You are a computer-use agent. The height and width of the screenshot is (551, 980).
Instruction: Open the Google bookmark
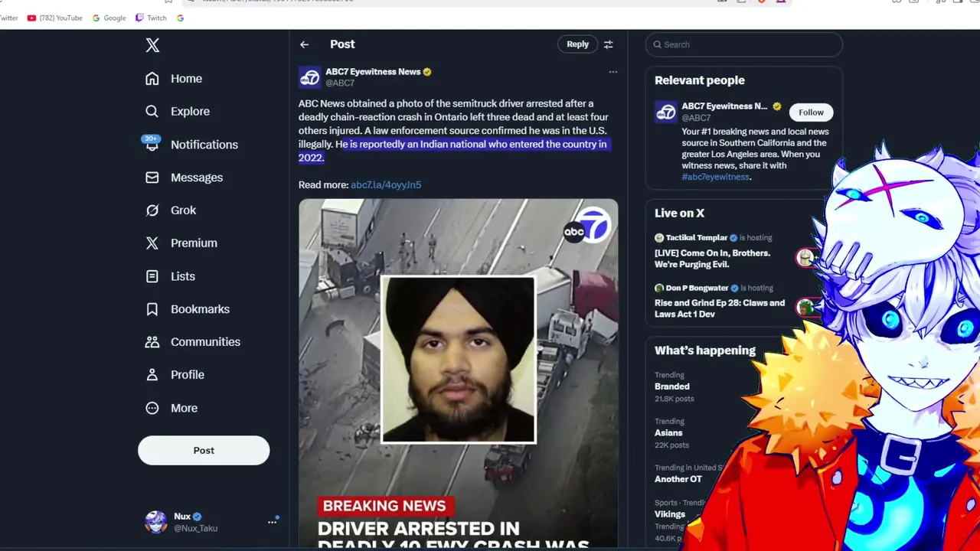click(x=109, y=18)
